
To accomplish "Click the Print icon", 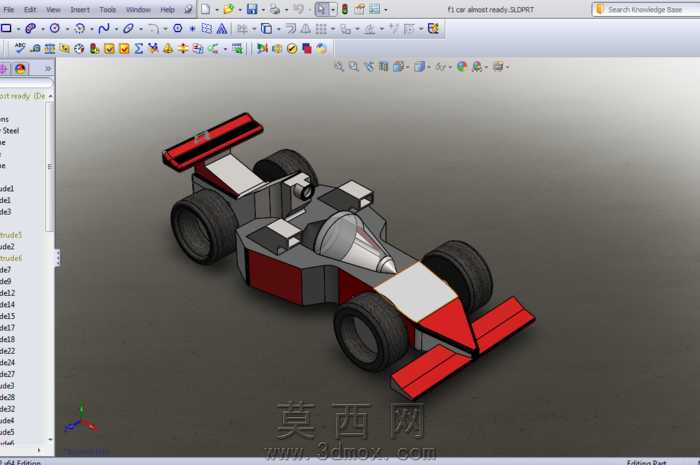I will [x=275, y=9].
